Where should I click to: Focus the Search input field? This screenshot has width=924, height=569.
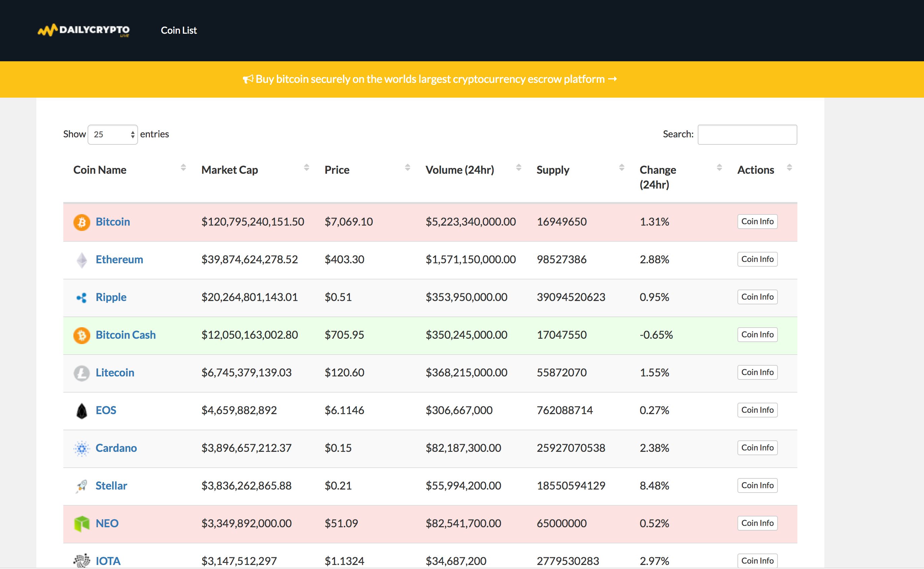(x=747, y=134)
